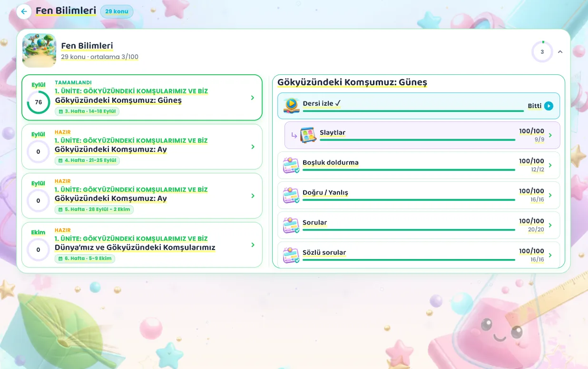Image resolution: width=588 pixels, height=369 pixels.
Task: Open Slaytlar with its right chevron
Action: click(550, 135)
